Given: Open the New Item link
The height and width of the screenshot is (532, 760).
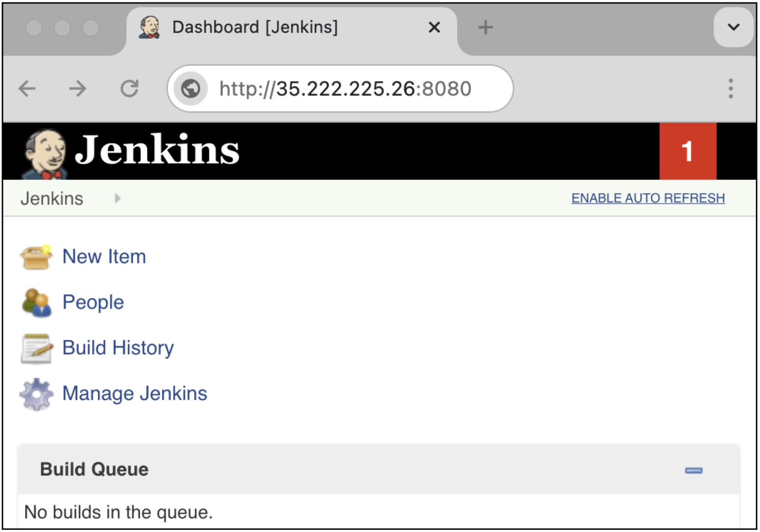Looking at the screenshot, I should [104, 257].
